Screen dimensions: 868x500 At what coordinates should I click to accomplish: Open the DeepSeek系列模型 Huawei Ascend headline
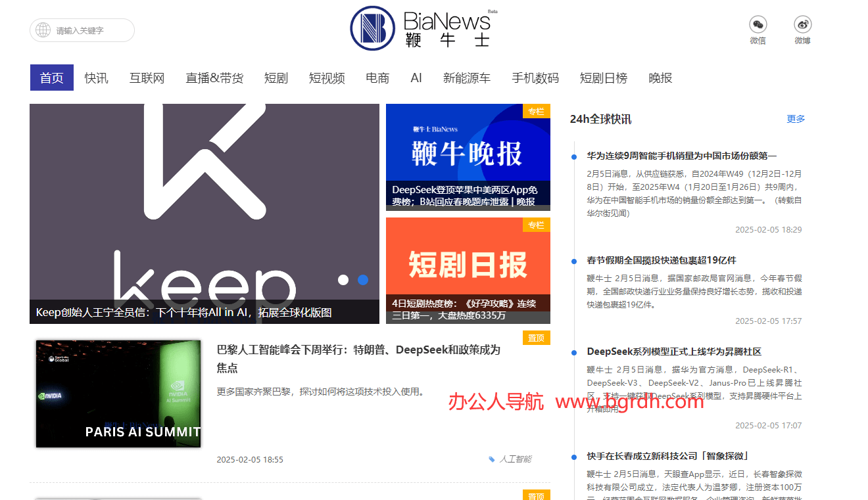[674, 352]
